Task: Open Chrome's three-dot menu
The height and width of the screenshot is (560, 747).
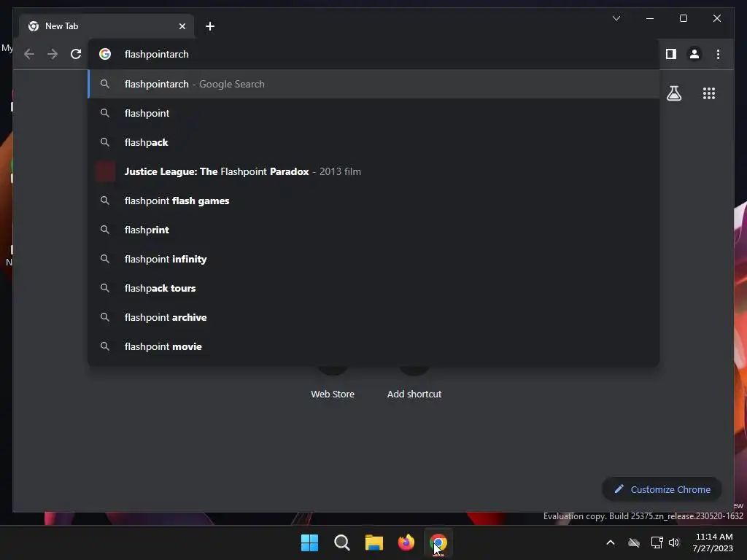Action: tap(718, 54)
